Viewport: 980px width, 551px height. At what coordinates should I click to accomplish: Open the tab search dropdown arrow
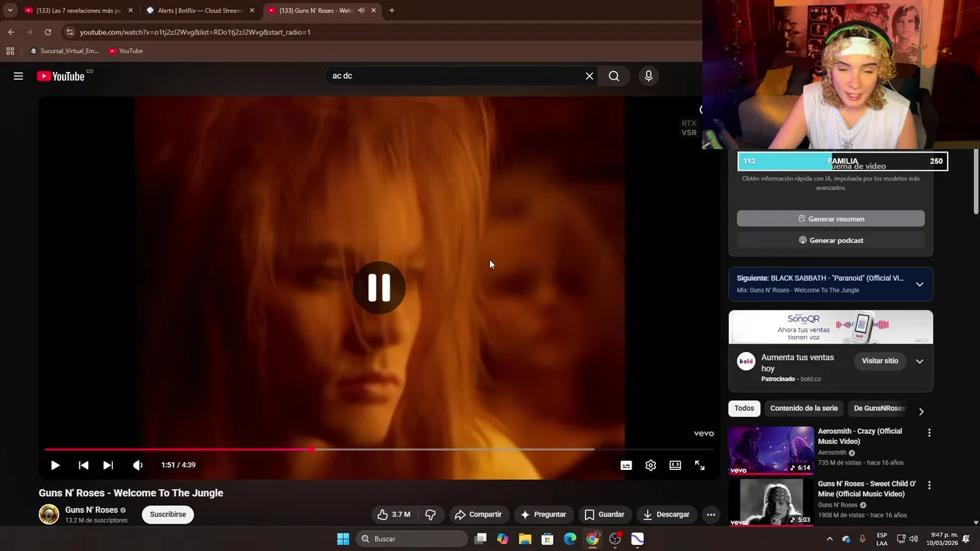9,11
